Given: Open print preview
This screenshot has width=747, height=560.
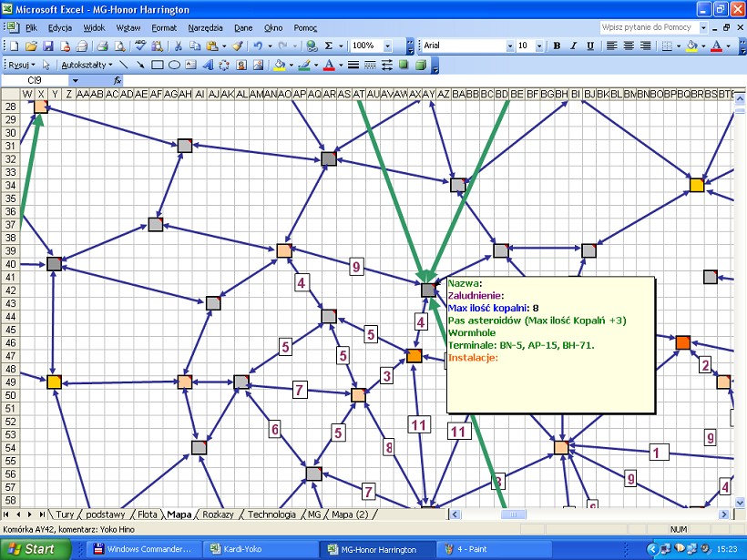Looking at the screenshot, I should pyautogui.click(x=119, y=46).
